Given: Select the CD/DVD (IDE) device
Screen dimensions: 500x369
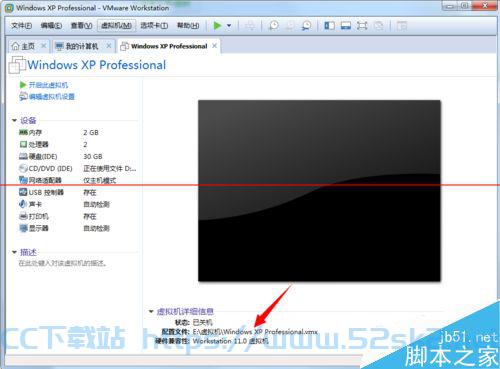Looking at the screenshot, I should (78, 169).
